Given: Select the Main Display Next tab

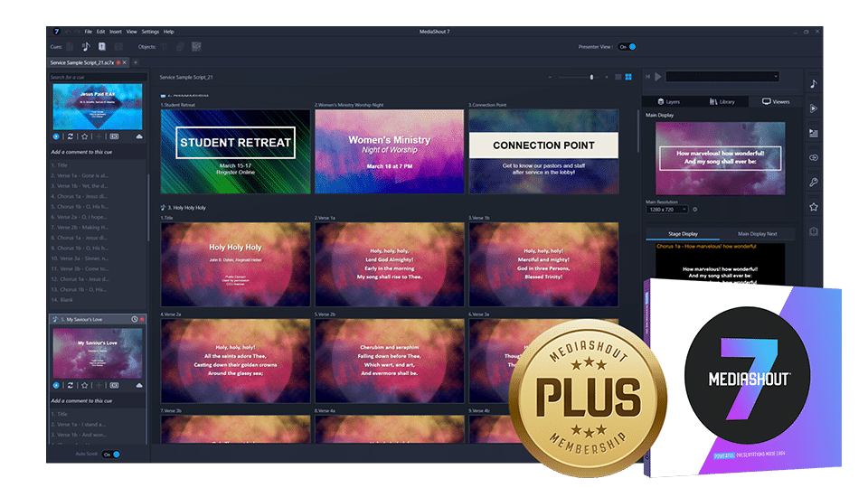Looking at the screenshot, I should tap(758, 234).
